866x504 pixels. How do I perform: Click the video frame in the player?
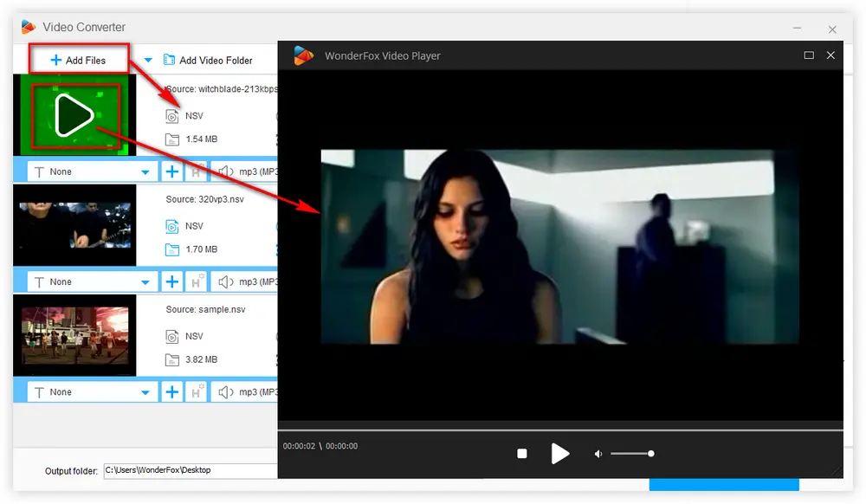click(x=560, y=247)
